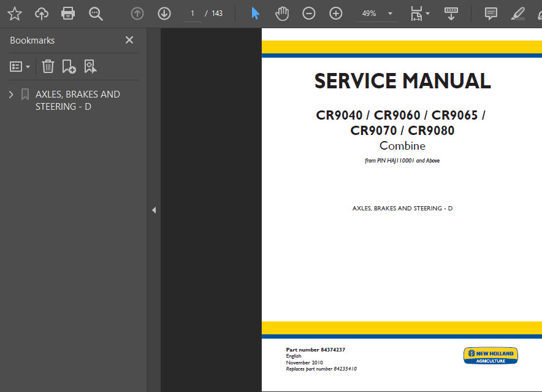Click the 'November 2010' date text
Screen dimensions: 542x392
305,363
